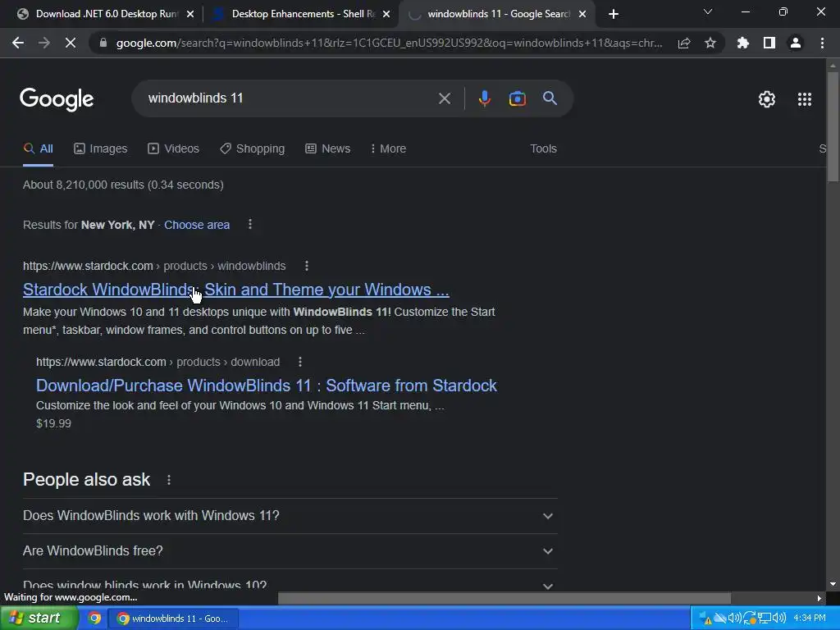
Task: Switch to Images results
Action: point(101,148)
